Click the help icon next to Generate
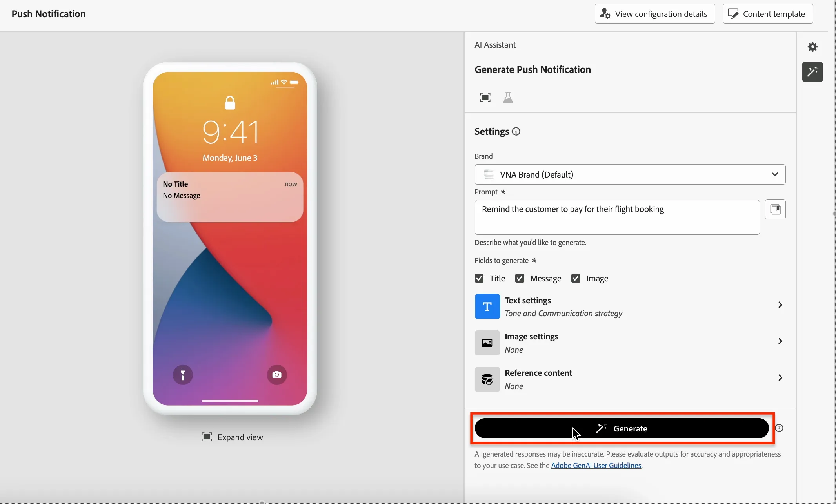The height and width of the screenshot is (504, 836). tap(779, 428)
